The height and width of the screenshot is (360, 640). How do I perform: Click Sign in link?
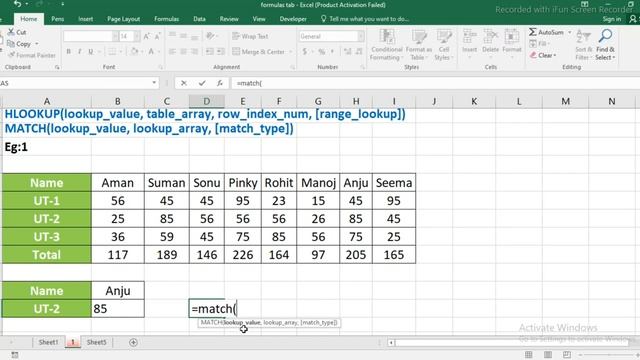pyautogui.click(x=612, y=19)
